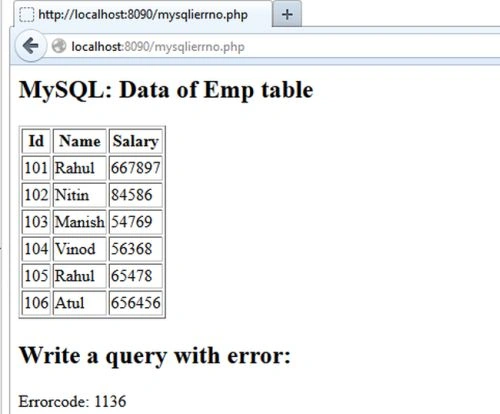Select salary value 54769
The width and height of the screenshot is (500, 414).
pyautogui.click(x=136, y=222)
